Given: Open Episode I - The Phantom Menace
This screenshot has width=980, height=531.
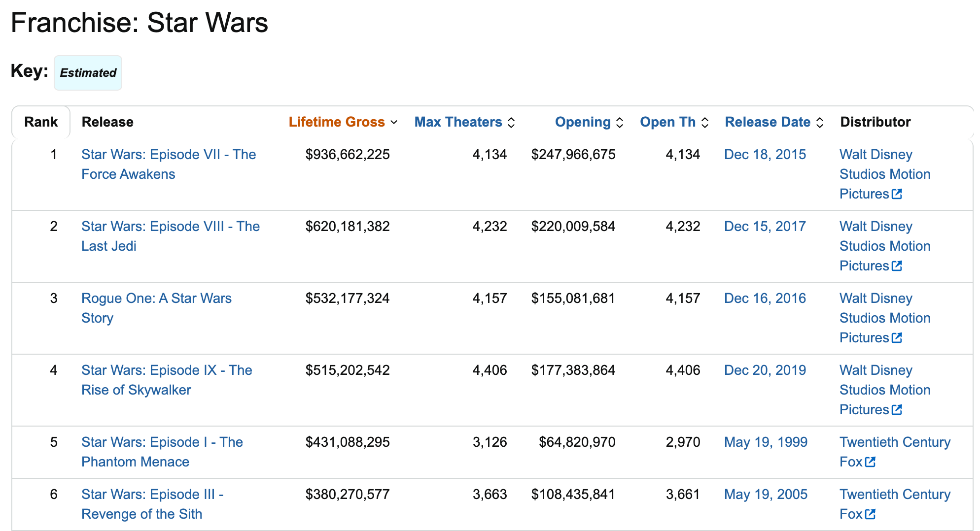Looking at the screenshot, I should (x=162, y=452).
